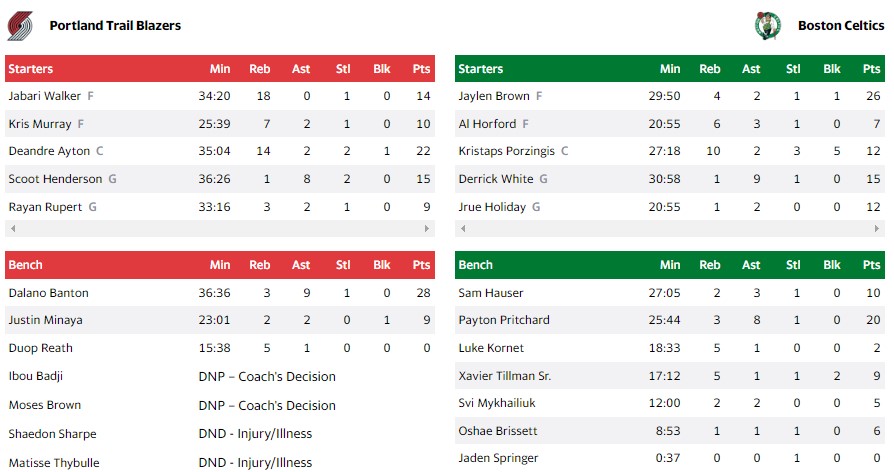Select Scoot Henderson's name
The height and width of the screenshot is (472, 894).
[x=55, y=179]
